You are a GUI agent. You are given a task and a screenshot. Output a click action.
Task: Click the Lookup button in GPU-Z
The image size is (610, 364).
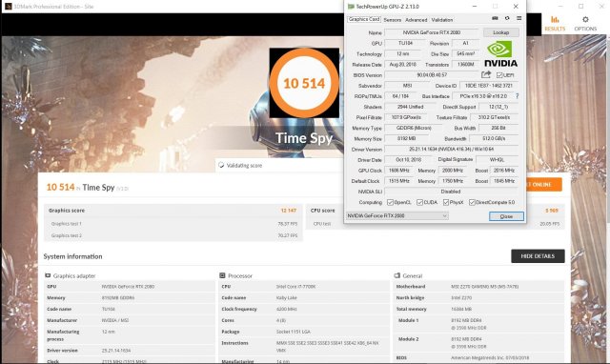tap(501, 32)
